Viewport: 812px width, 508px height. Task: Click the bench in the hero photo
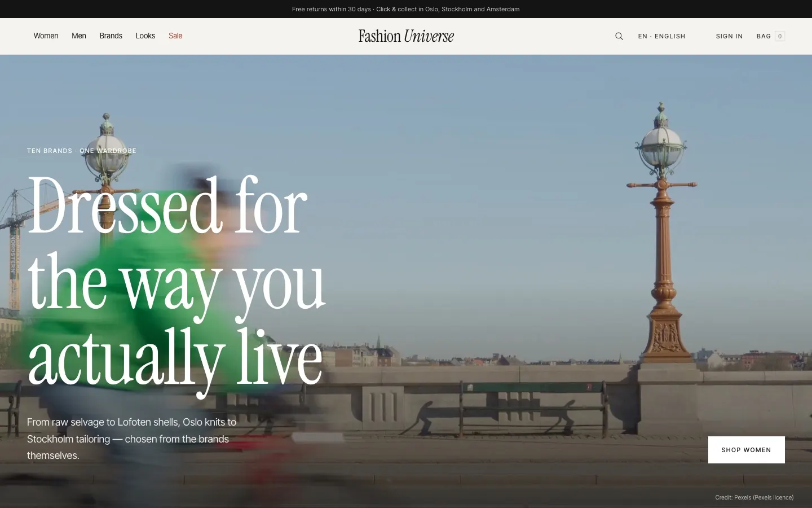coord(533,408)
